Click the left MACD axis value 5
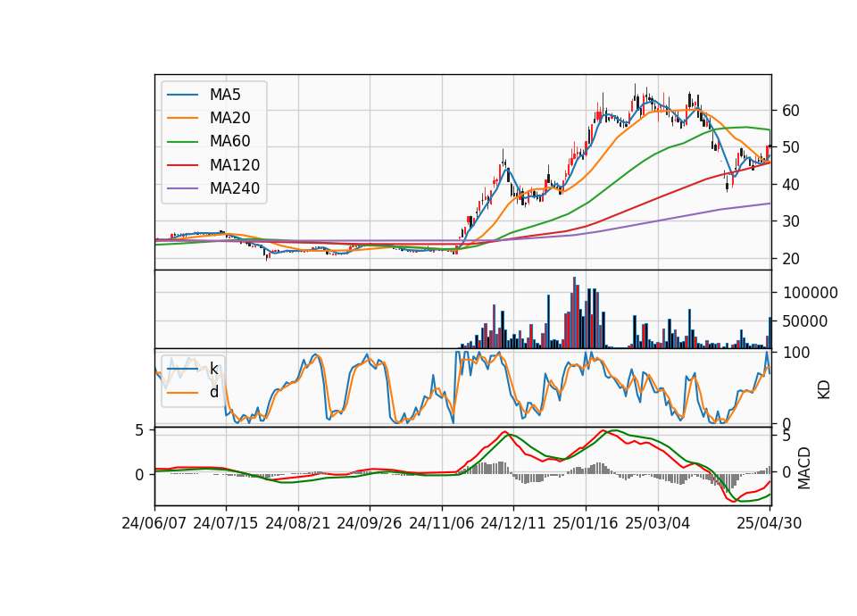Screen dimensions: 857x616 [x=139, y=431]
